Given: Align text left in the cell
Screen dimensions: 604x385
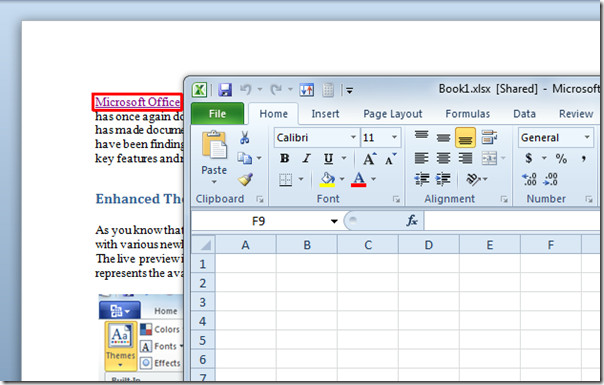Looking at the screenshot, I should [421, 158].
